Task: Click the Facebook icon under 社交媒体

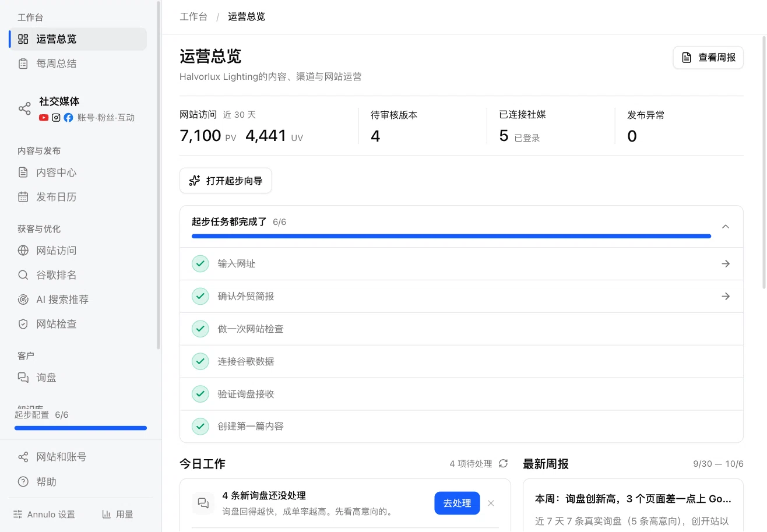Action: 68,118
